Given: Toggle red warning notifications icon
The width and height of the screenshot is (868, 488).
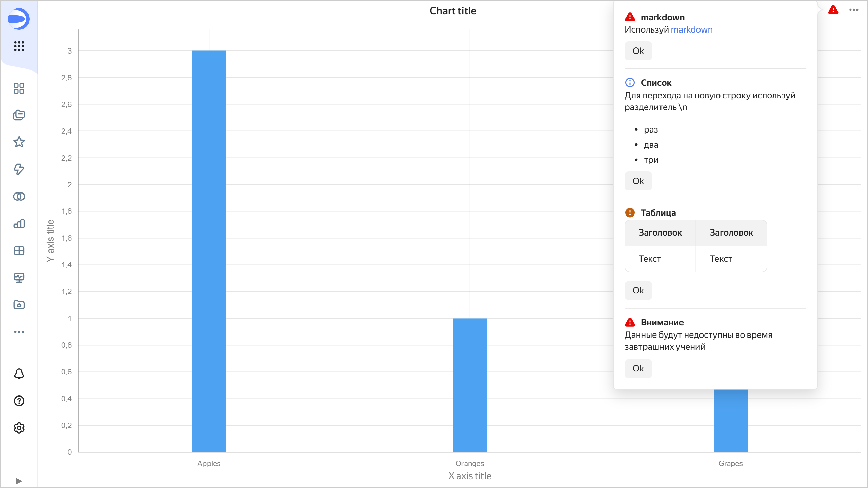Looking at the screenshot, I should pyautogui.click(x=833, y=10).
